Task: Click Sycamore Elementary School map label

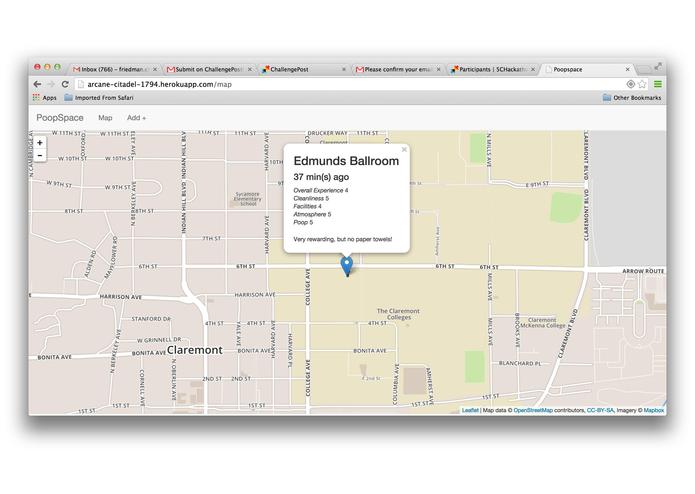Action: tap(247, 199)
